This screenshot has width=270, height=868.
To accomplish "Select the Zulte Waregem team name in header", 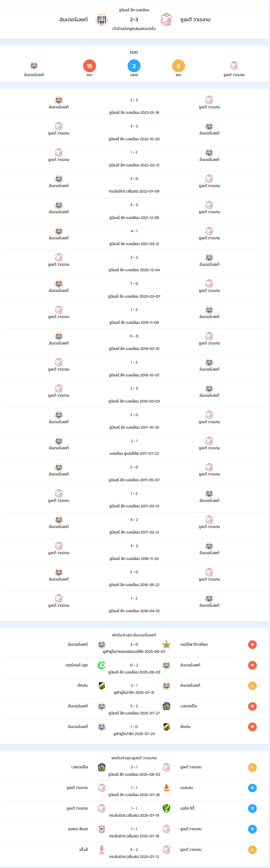I will tap(195, 20).
